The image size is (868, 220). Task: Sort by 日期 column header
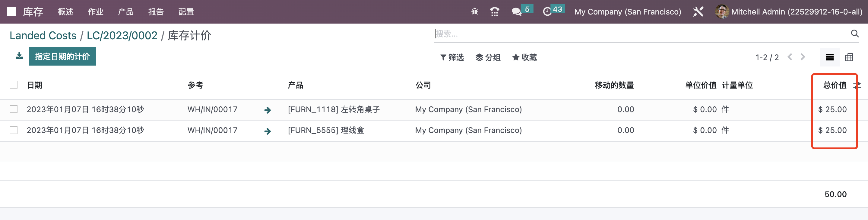35,85
